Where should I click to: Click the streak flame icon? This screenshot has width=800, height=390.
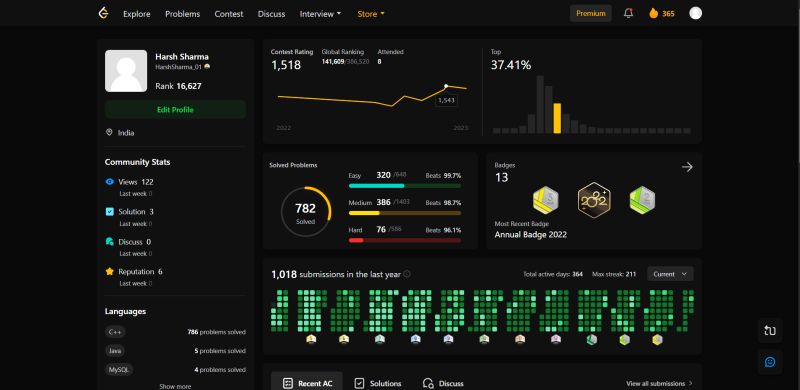(653, 13)
